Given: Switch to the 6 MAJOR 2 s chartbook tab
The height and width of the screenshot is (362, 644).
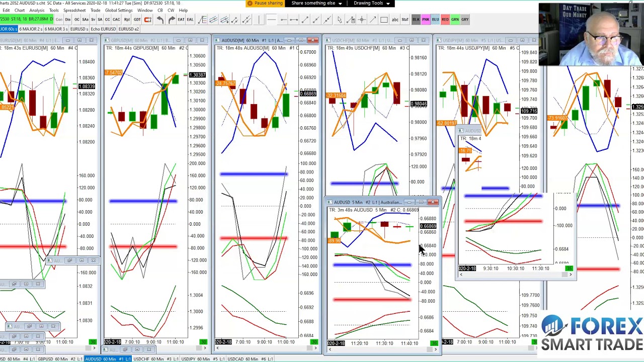Looking at the screenshot, I should tap(31, 29).
